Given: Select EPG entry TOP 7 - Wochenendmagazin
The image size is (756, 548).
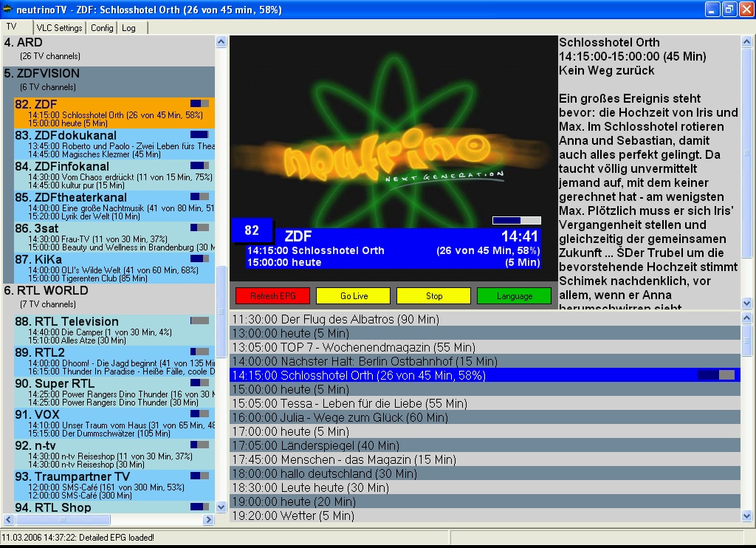Looking at the screenshot, I should (x=484, y=347).
